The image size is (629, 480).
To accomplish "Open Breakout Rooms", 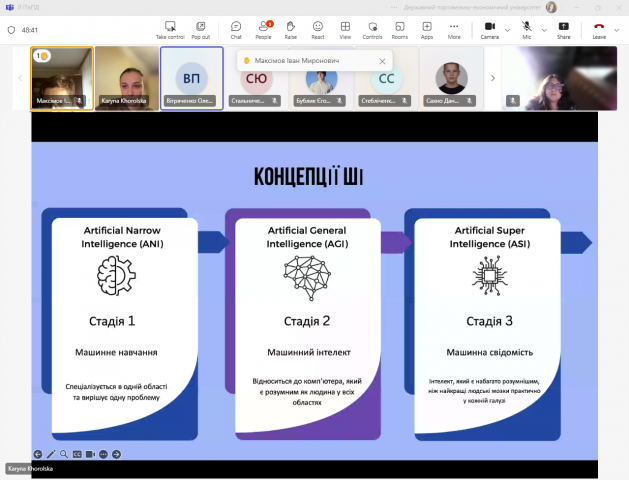I will [399, 29].
